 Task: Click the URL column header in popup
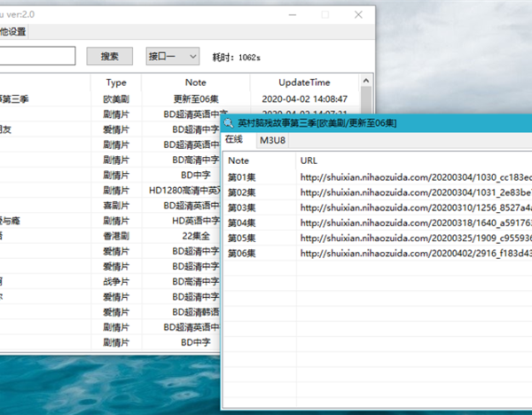pos(309,161)
